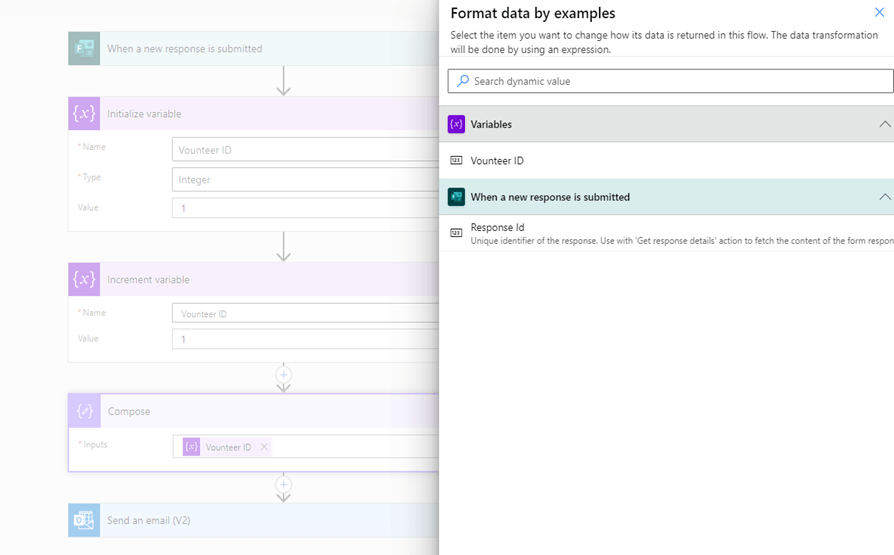The width and height of the screenshot is (894, 555).
Task: Click the Increment variable step icon
Action: coord(84,280)
